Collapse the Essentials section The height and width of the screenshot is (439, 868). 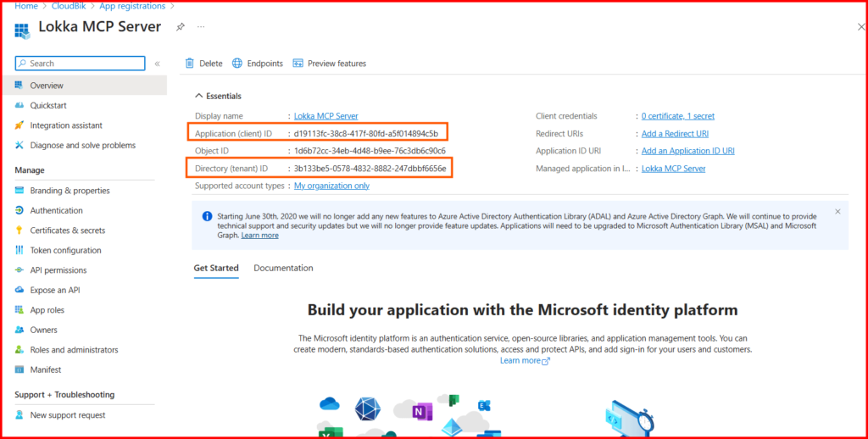[x=218, y=96]
